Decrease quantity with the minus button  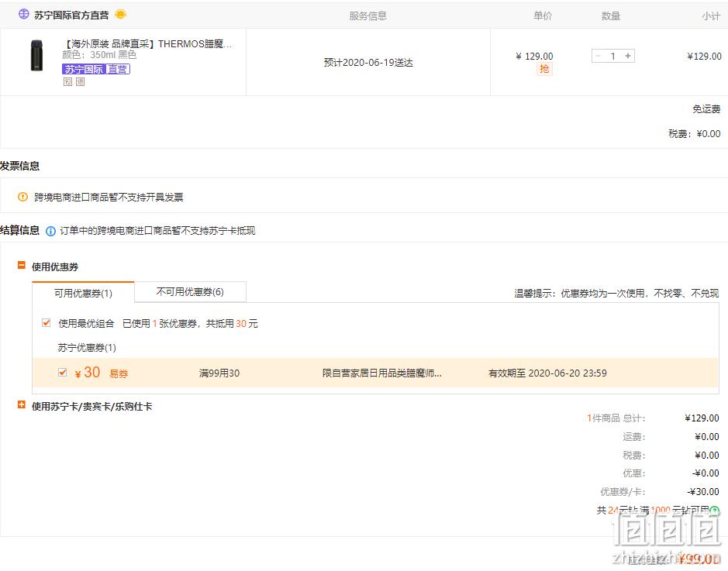coord(598,56)
